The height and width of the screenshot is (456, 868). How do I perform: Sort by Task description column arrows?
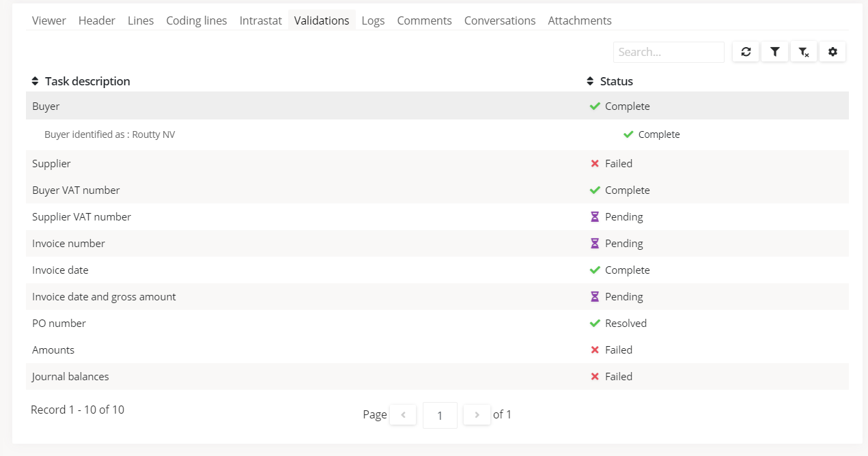point(36,81)
